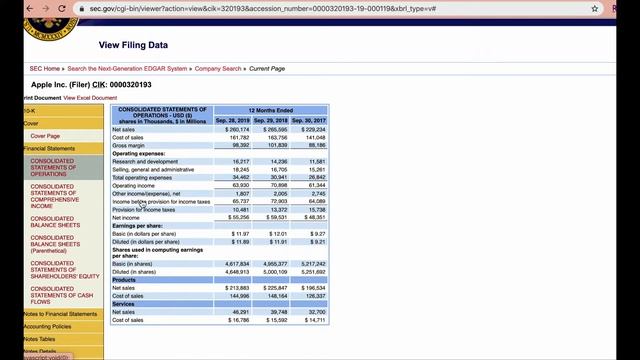Click Other income/(expense), net row label
Image resolution: width=640 pixels, height=360 pixels.
(146, 193)
